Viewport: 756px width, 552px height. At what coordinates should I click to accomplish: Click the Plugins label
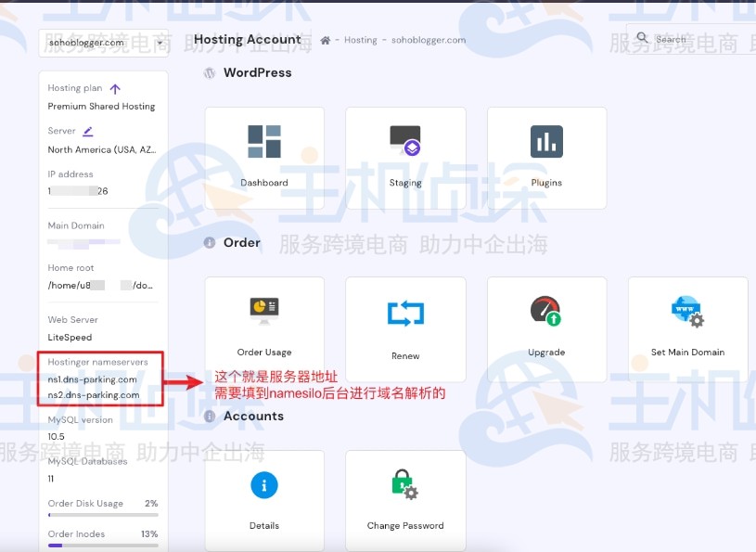tap(546, 183)
